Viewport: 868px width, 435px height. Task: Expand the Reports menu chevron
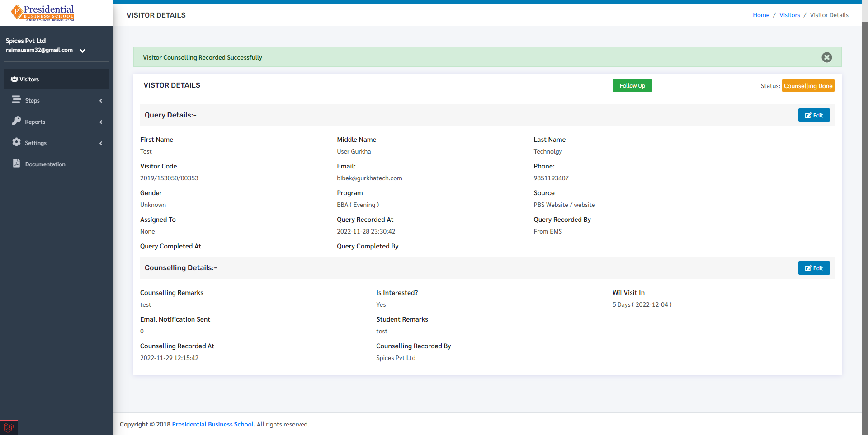[101, 122]
